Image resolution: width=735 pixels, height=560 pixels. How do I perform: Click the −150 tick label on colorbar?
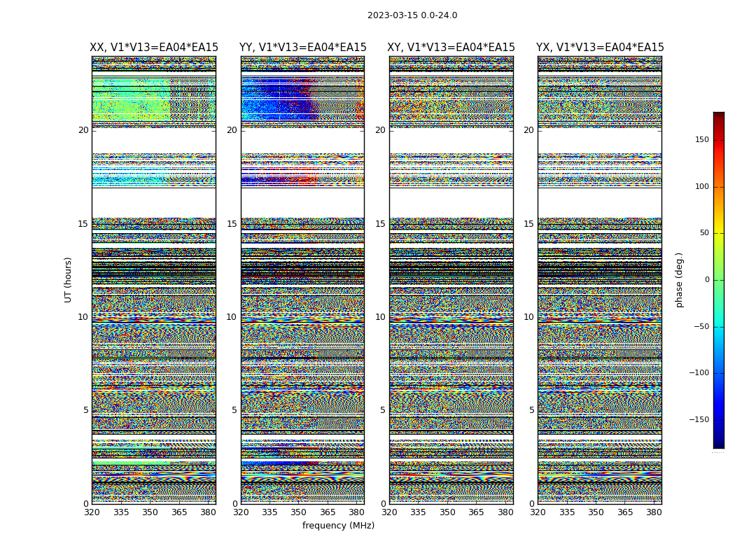pyautogui.click(x=699, y=419)
